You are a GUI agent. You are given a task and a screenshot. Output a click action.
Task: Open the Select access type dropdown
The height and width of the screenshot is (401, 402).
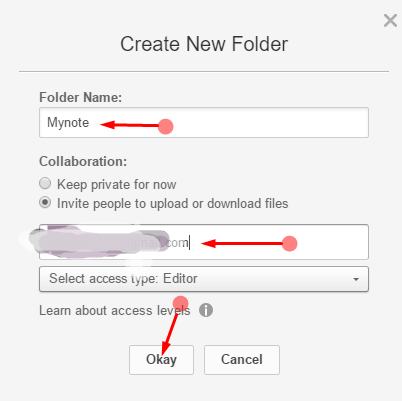point(204,279)
